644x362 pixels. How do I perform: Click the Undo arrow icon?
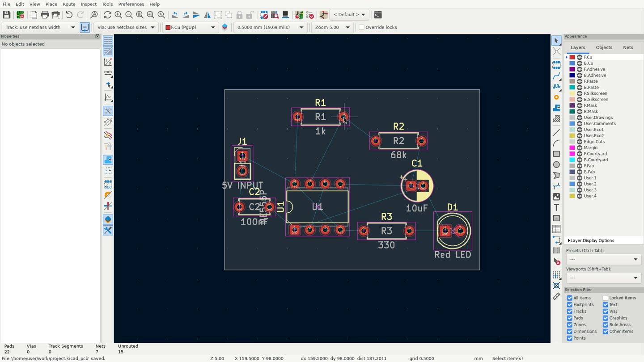click(69, 15)
